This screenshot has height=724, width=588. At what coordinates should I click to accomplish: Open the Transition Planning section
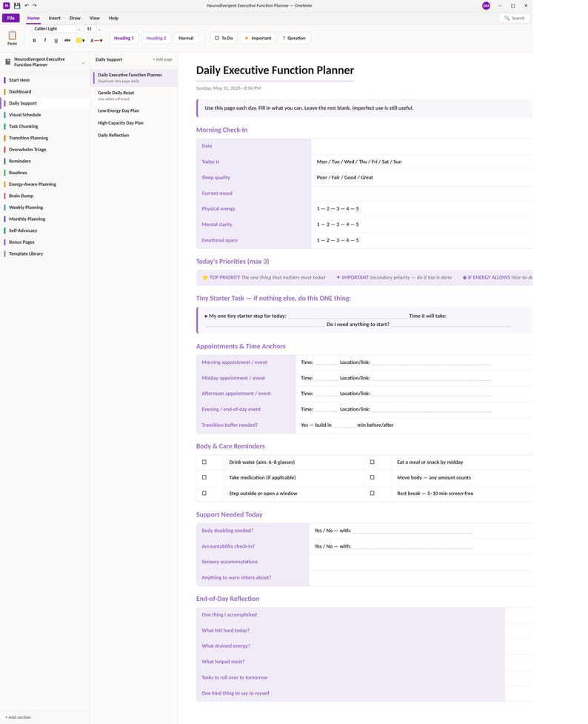(45, 138)
